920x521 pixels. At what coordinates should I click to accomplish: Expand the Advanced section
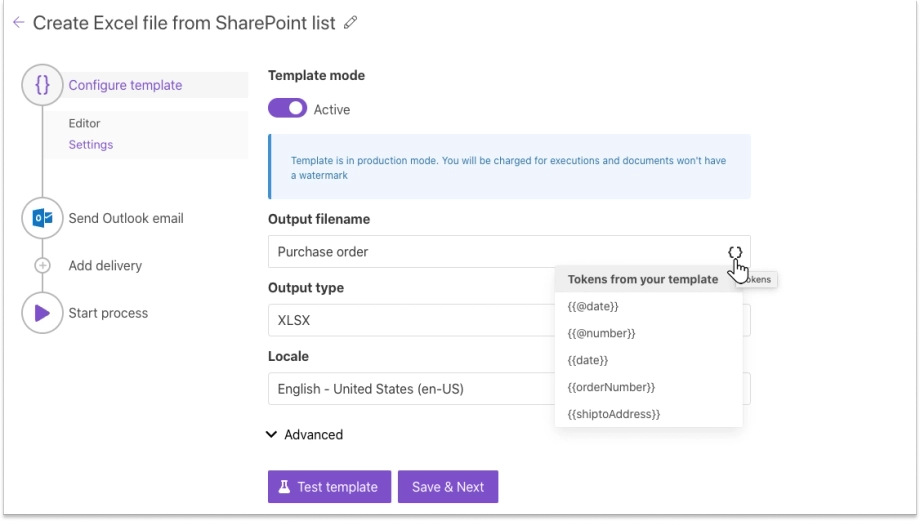tap(305, 435)
